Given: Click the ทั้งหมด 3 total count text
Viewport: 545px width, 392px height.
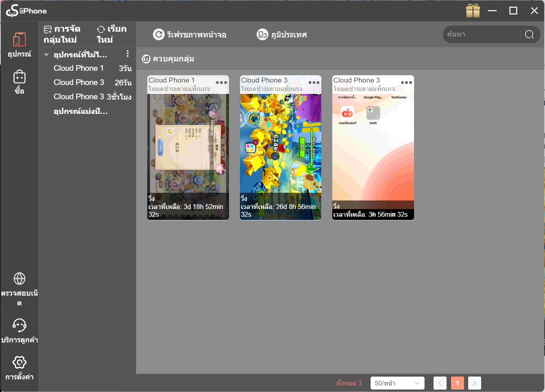Looking at the screenshot, I should click(349, 383).
